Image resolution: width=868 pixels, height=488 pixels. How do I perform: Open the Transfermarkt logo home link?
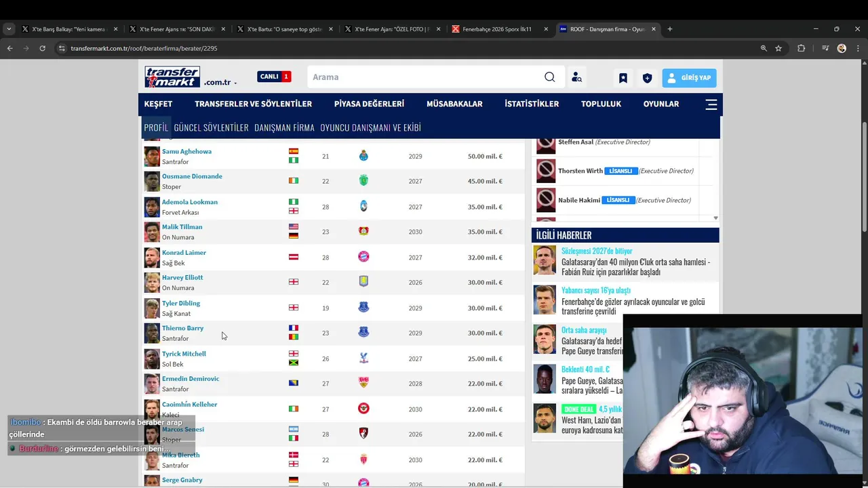(172, 77)
